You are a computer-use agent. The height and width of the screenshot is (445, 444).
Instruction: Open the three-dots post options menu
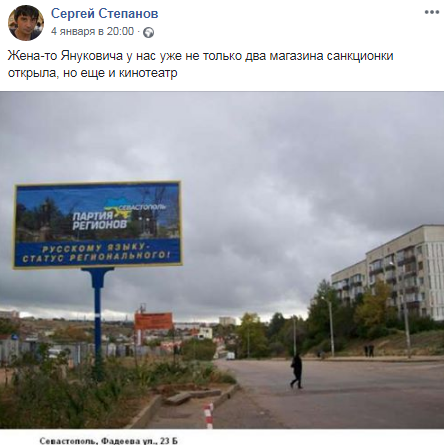click(432, 12)
